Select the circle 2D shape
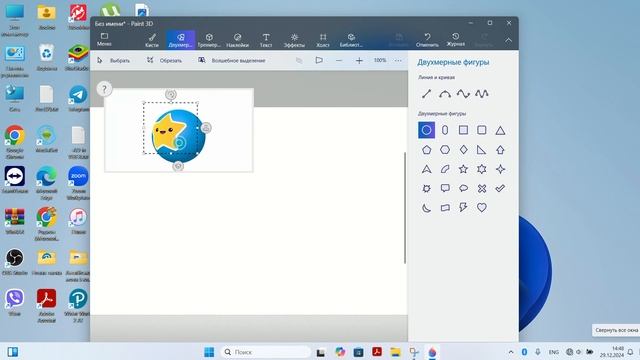This screenshot has width=640, height=360. [x=427, y=130]
